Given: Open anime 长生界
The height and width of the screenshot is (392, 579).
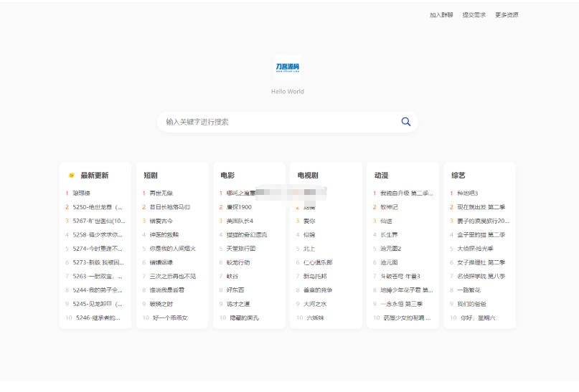Looking at the screenshot, I should click(389, 235).
